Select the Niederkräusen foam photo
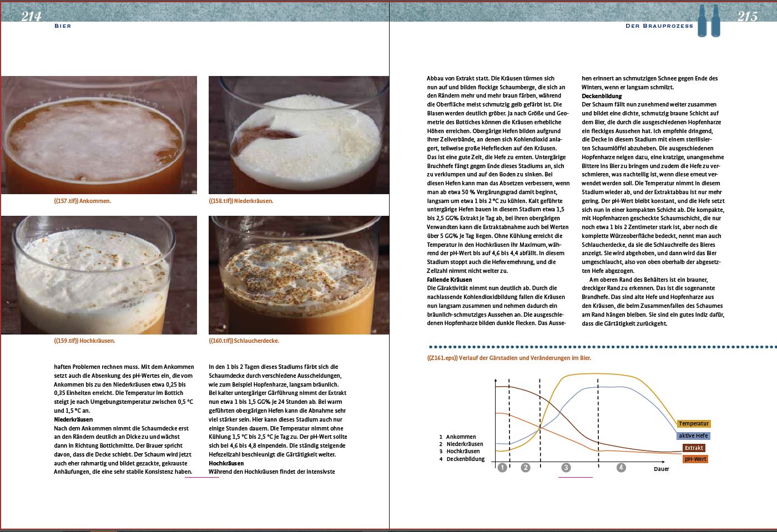 click(299, 135)
